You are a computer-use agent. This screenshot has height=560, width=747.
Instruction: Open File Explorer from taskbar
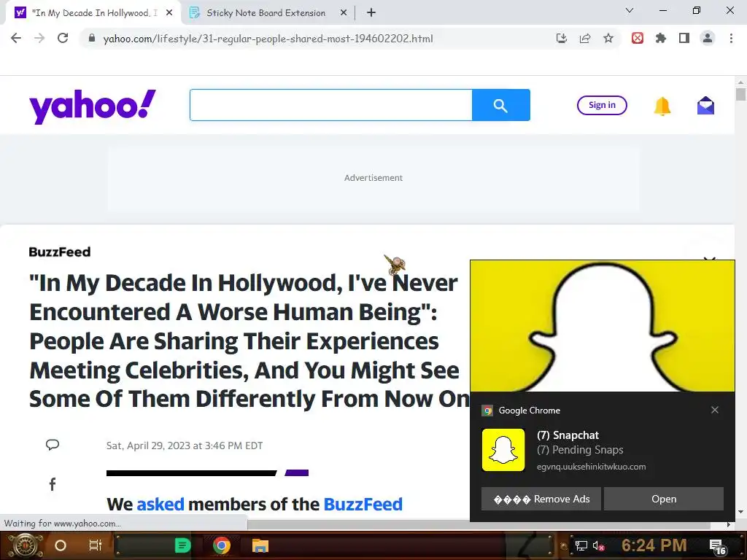tap(260, 545)
